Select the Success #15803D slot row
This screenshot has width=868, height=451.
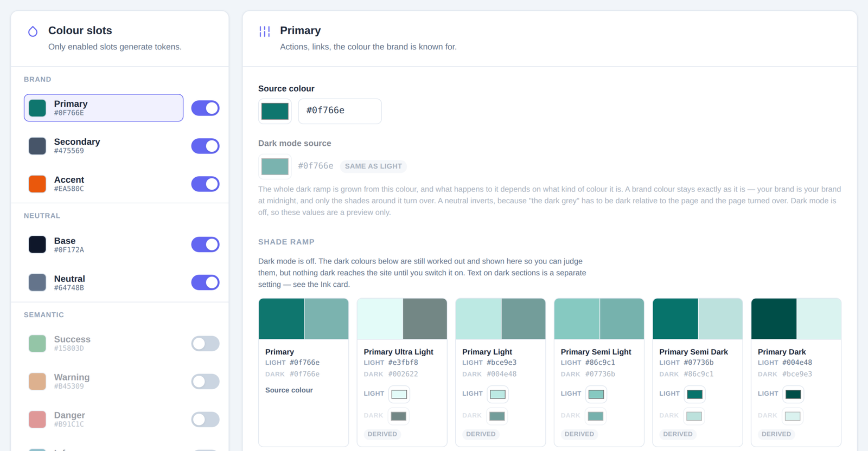click(x=104, y=343)
